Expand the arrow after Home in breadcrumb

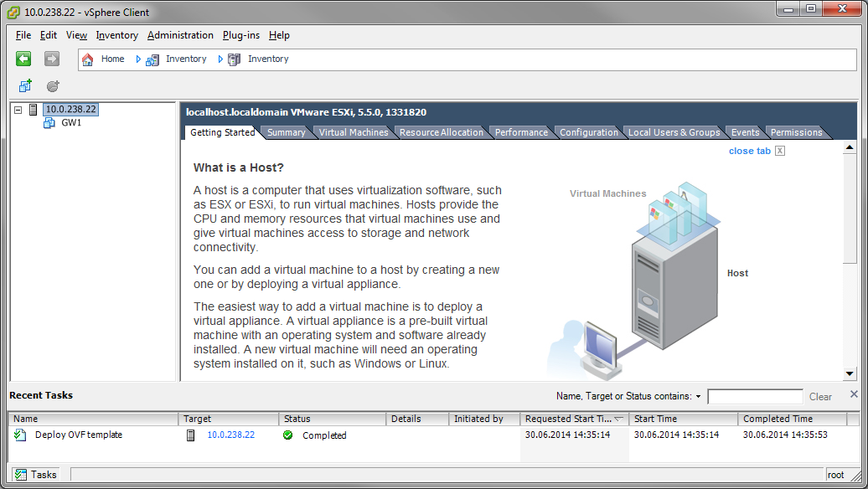(x=138, y=59)
